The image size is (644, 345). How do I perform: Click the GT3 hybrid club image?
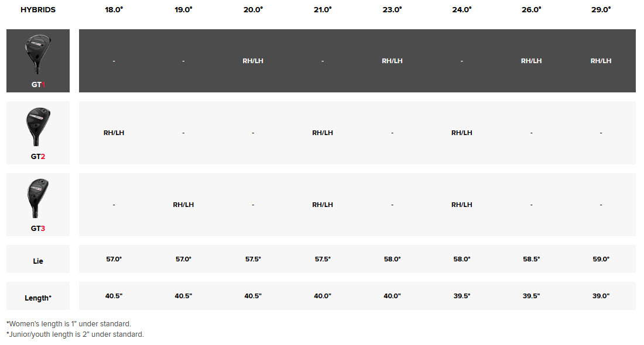coord(37,198)
